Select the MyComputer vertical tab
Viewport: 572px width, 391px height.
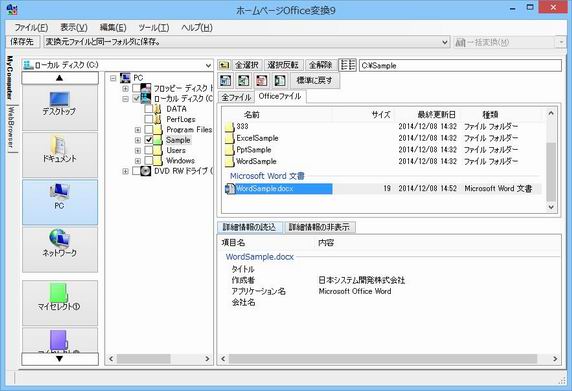click(10, 78)
